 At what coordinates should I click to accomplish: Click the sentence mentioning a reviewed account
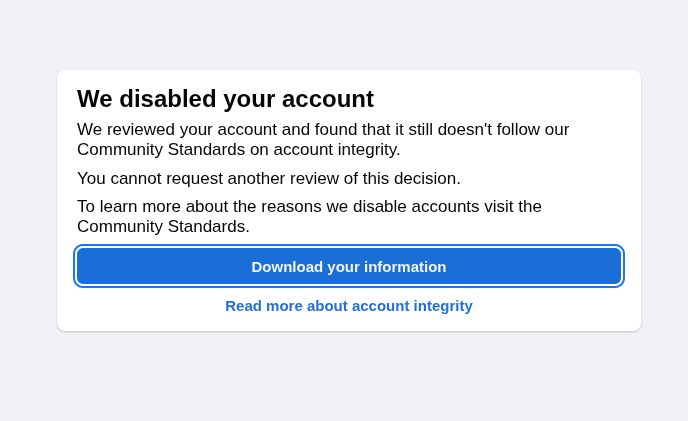pyautogui.click(x=323, y=139)
